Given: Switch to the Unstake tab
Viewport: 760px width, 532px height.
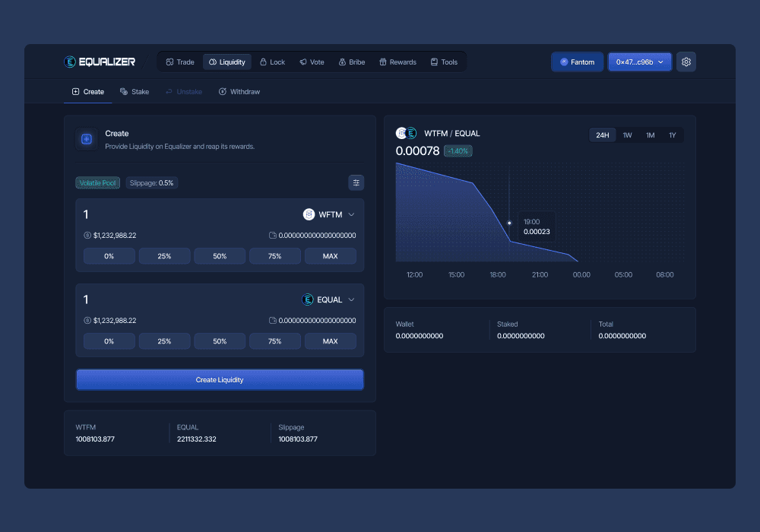Looking at the screenshot, I should click(184, 91).
